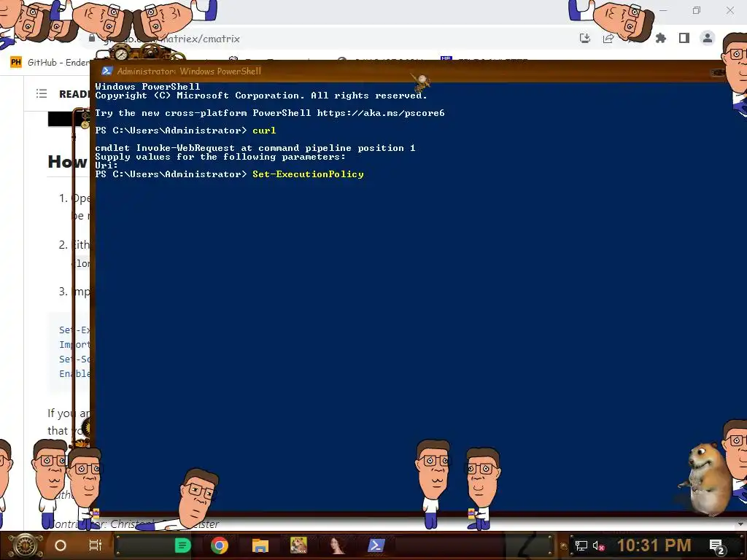Open the hamster Box app on taskbar
Screen dimensions: 747x560
[x=298, y=545]
